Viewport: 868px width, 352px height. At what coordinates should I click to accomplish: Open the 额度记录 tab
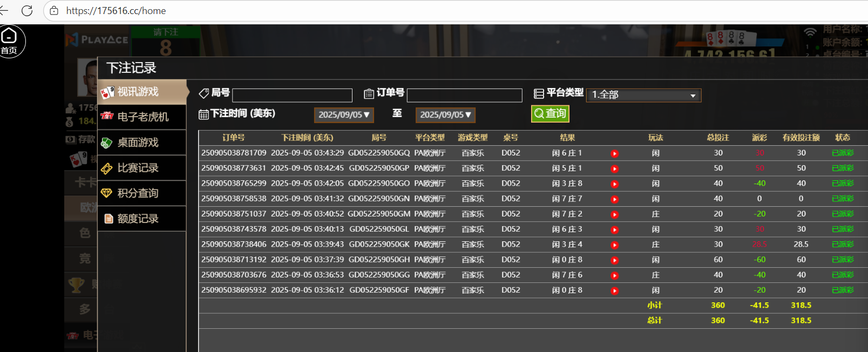pos(142,219)
